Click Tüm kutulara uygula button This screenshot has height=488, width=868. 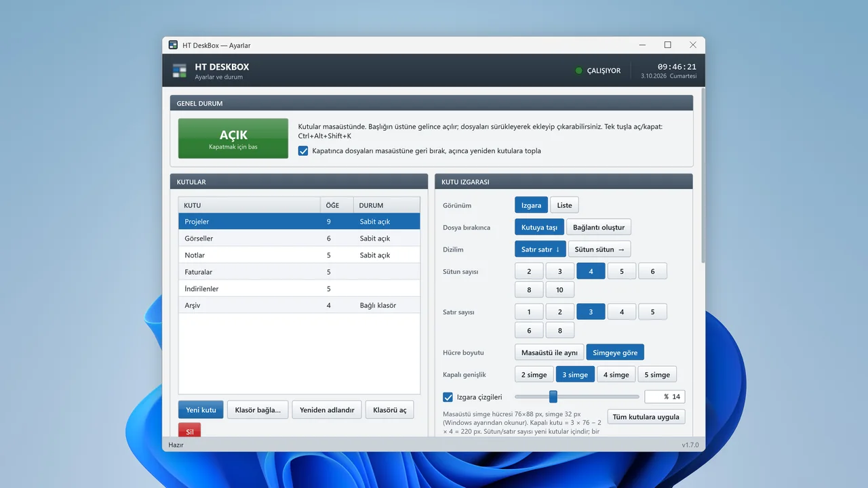[646, 417]
